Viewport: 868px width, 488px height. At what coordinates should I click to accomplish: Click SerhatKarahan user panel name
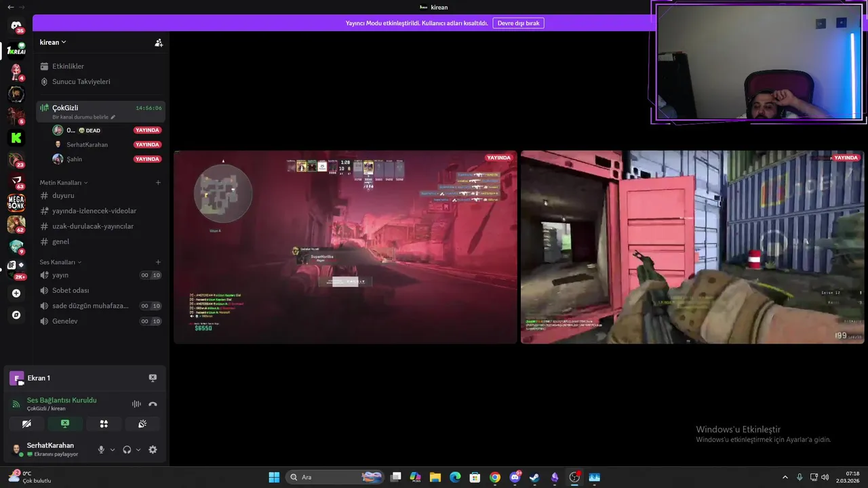(x=50, y=445)
